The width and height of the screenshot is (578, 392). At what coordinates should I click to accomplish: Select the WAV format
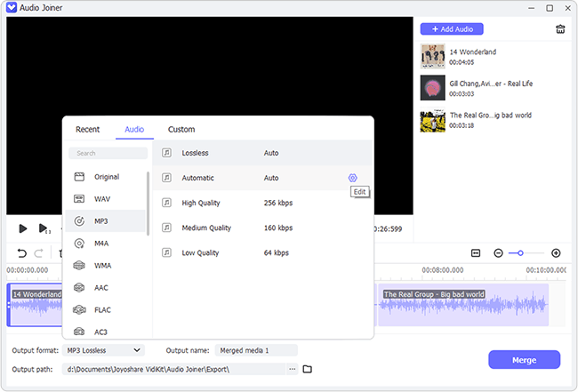pyautogui.click(x=107, y=199)
